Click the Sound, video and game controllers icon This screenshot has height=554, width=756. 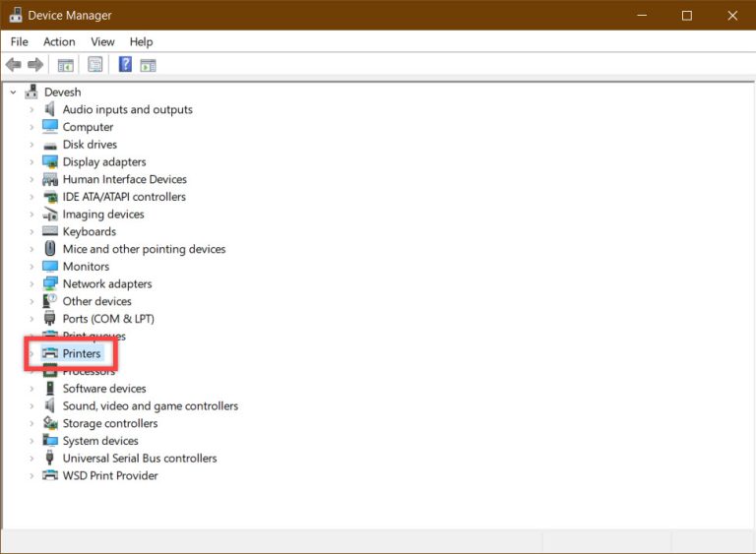[x=49, y=405]
